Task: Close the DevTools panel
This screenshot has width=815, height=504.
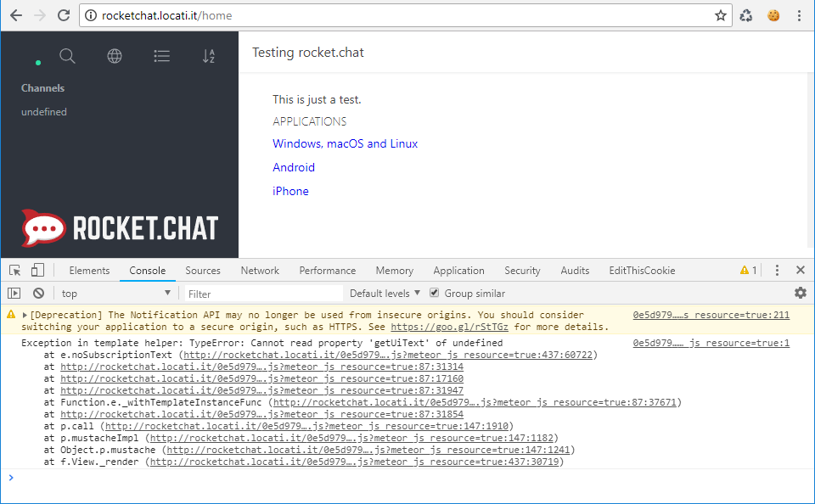Action: pyautogui.click(x=801, y=270)
